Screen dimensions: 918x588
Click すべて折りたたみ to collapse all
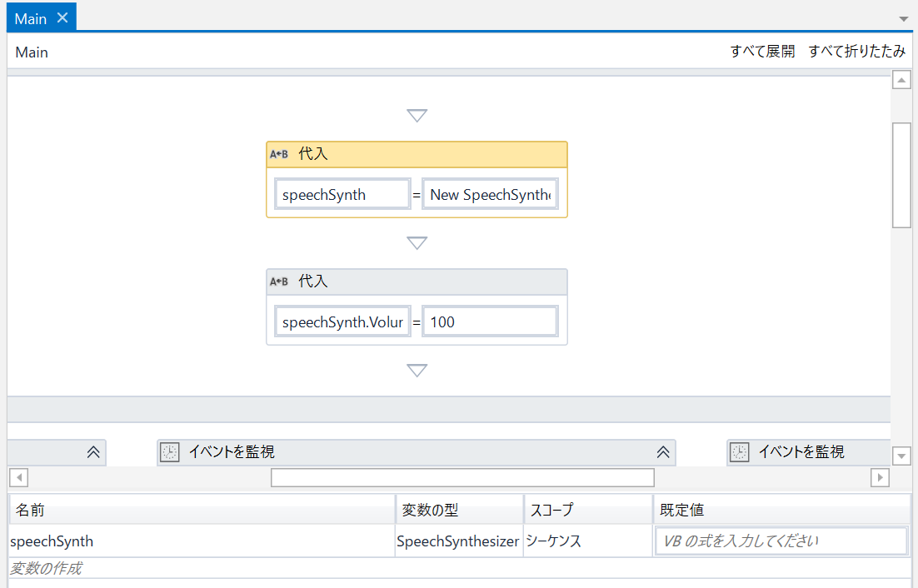point(856,52)
